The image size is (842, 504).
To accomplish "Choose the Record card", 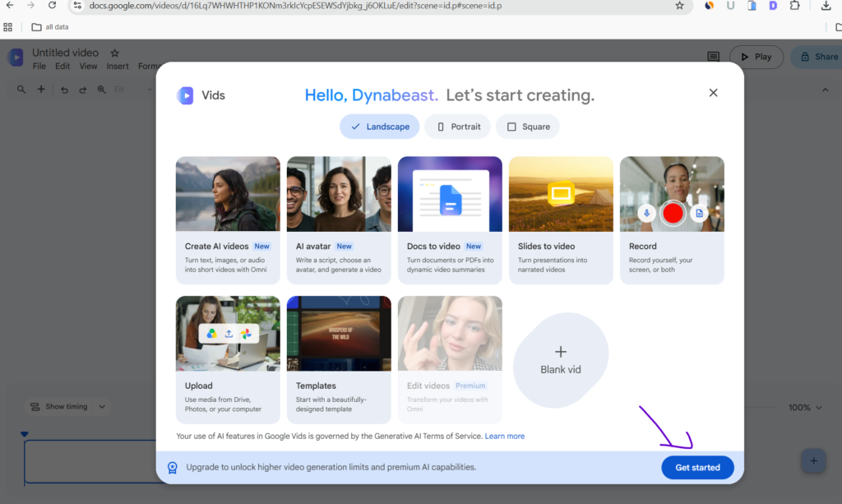I will tap(673, 220).
